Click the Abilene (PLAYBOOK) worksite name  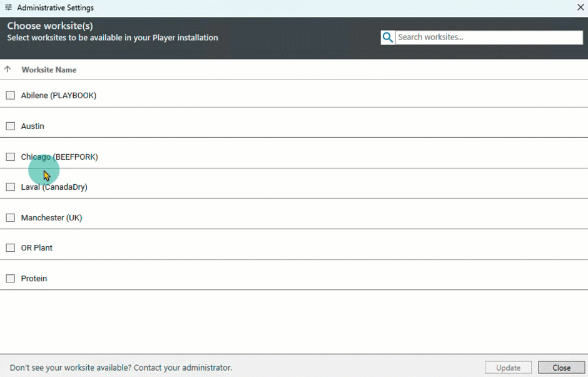coord(59,96)
